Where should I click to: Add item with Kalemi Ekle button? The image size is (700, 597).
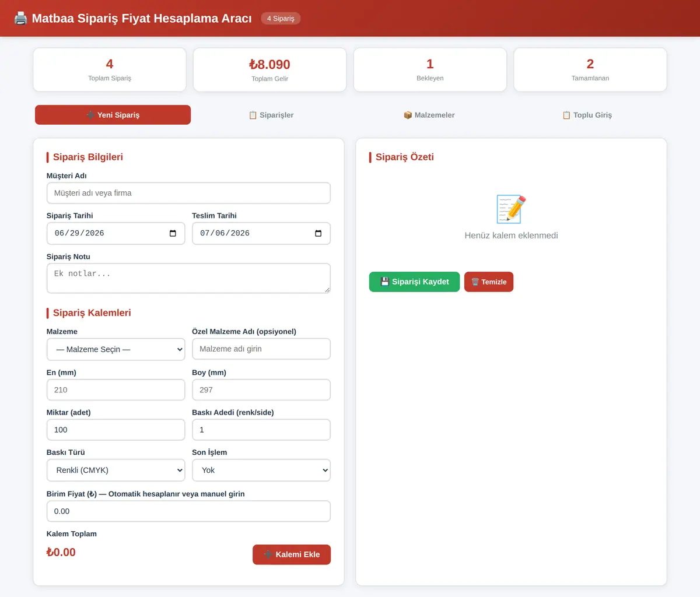pos(292,554)
